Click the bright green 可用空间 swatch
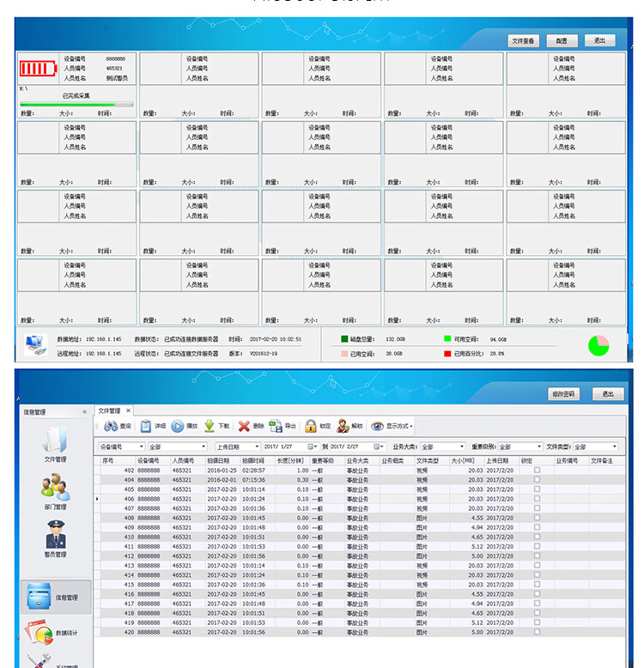This screenshot has width=644, height=668. pyautogui.click(x=447, y=338)
